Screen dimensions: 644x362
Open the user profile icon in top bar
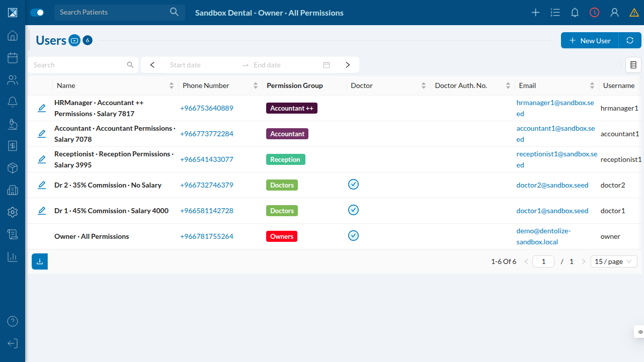[x=614, y=13]
